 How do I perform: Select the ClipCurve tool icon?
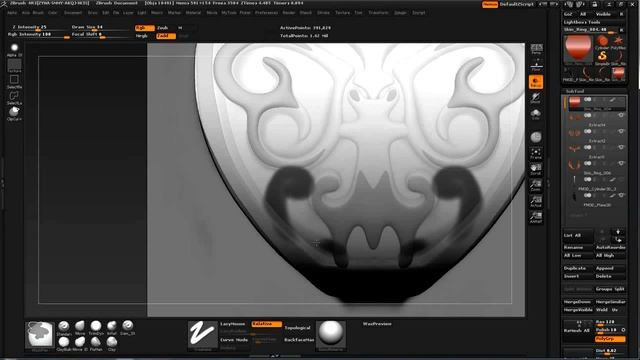[x=14, y=113]
